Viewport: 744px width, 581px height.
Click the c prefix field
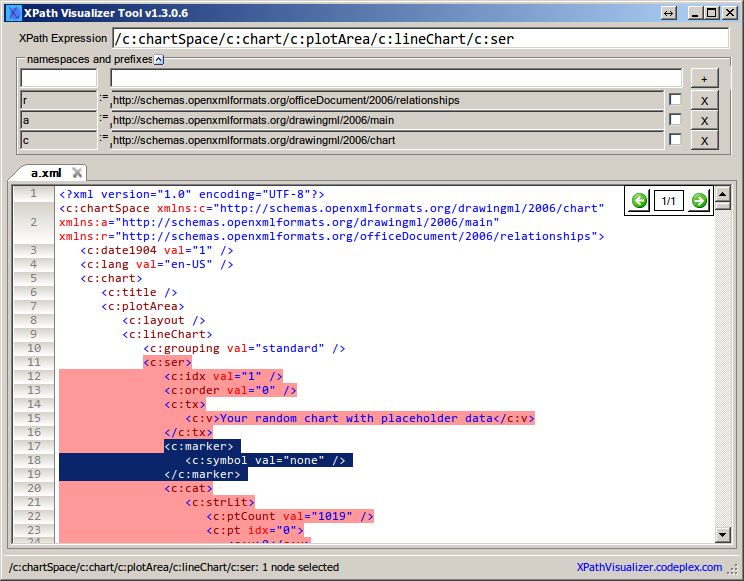(59, 141)
